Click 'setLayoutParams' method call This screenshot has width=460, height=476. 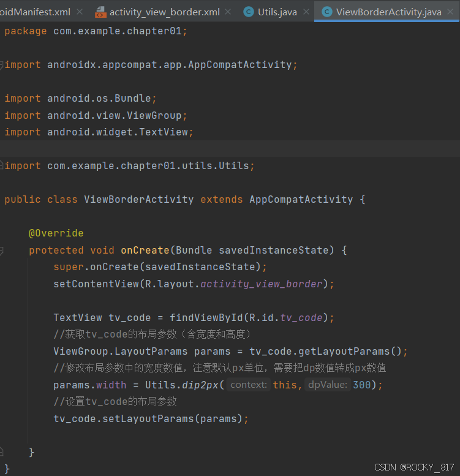pyautogui.click(x=148, y=419)
